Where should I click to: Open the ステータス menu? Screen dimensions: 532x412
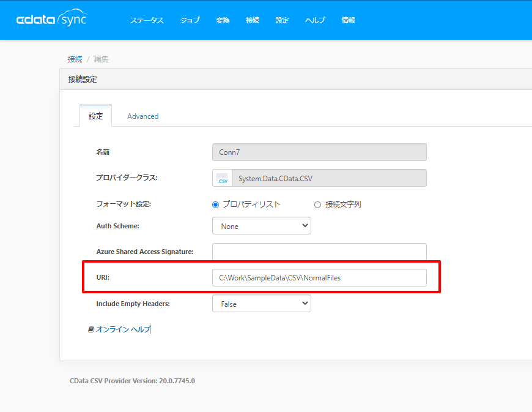click(x=147, y=20)
